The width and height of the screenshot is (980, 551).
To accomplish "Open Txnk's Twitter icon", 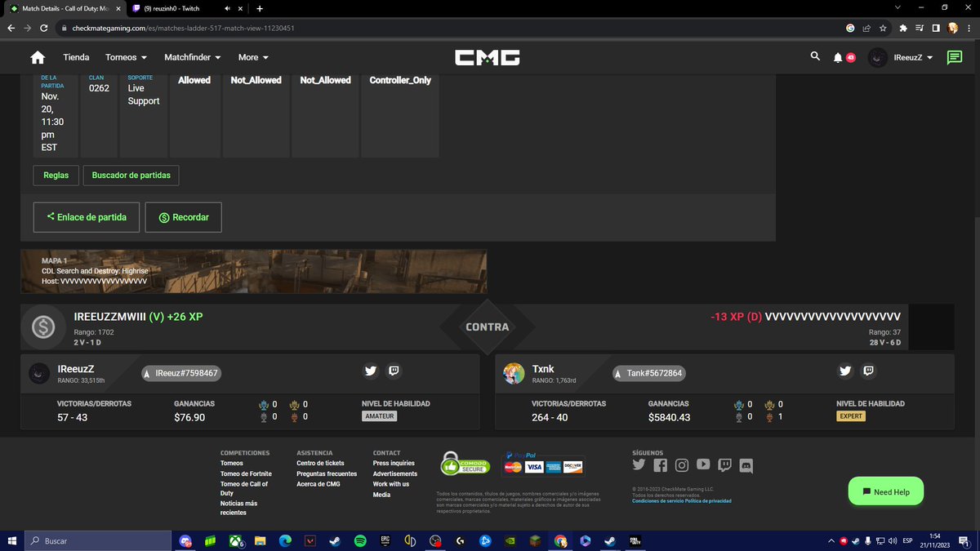I will click(845, 371).
